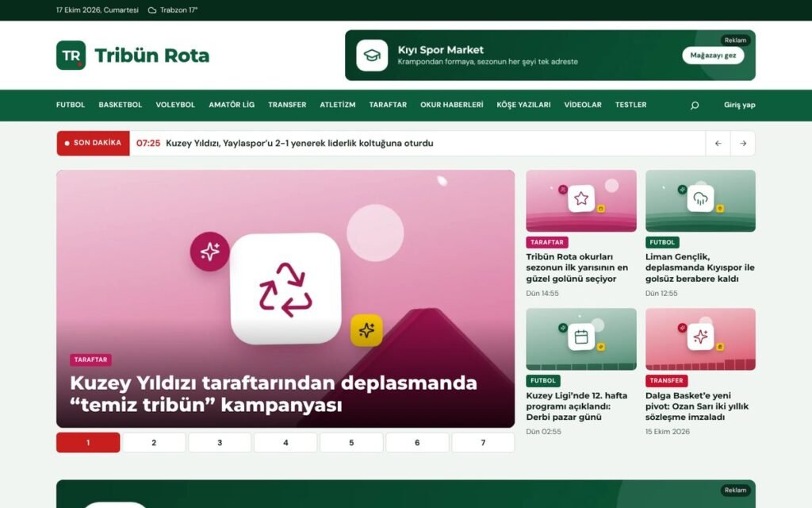Read the Tribün Rota okurları goal vote article

[577, 267]
